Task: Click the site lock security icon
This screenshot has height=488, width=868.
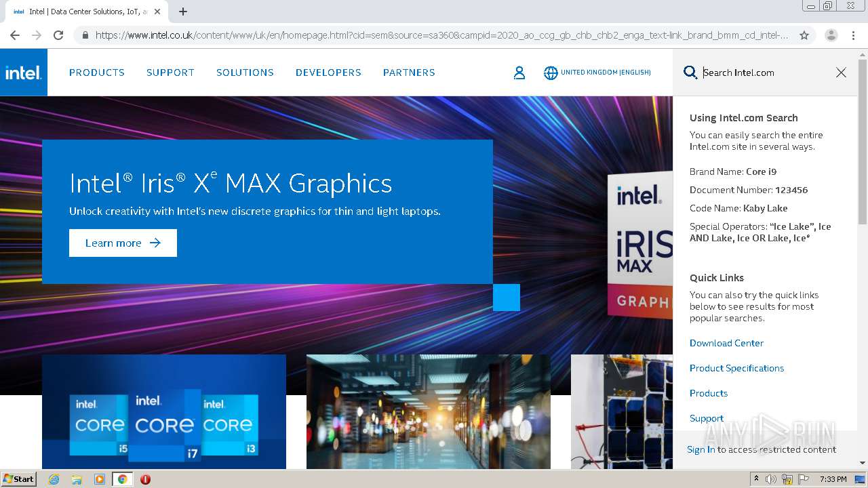Action: pyautogui.click(x=85, y=35)
